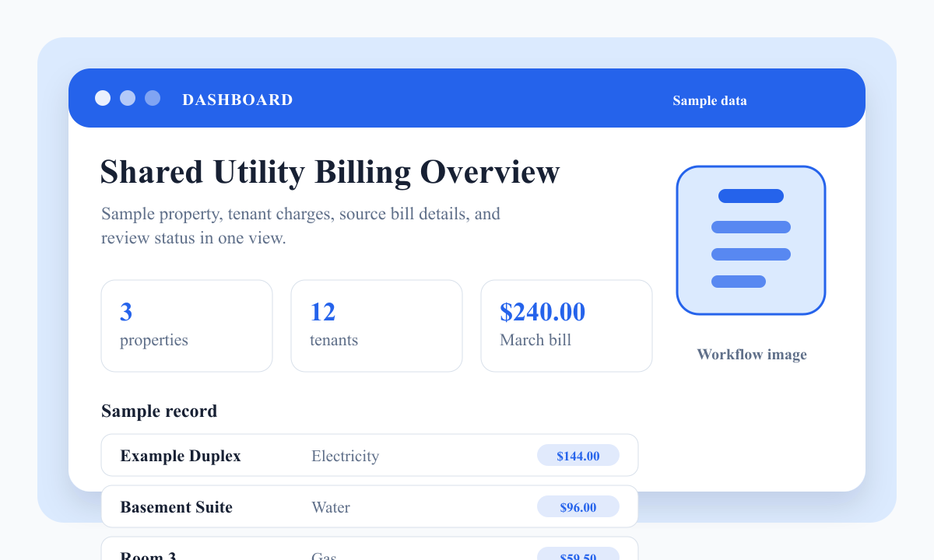Click the workflow document icon
The height and width of the screenshot is (560, 934).
(751, 240)
